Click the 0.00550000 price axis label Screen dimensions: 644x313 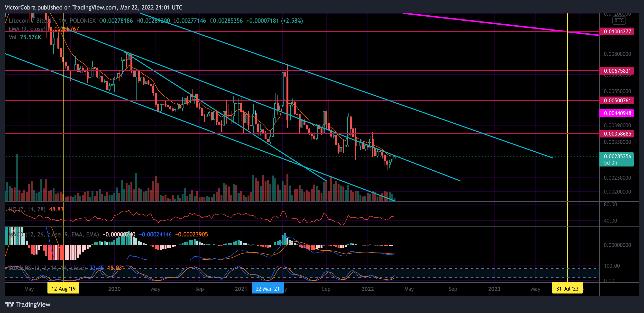coord(617,91)
